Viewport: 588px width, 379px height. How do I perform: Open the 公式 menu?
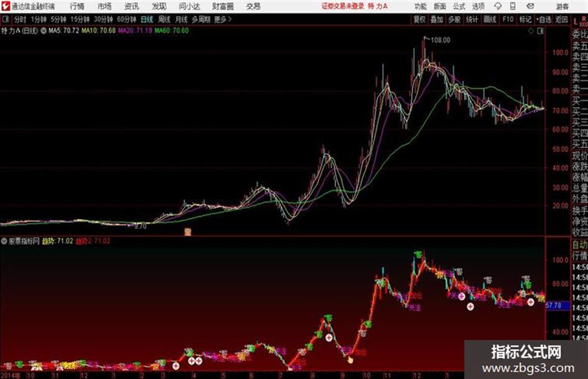pyautogui.click(x=459, y=6)
